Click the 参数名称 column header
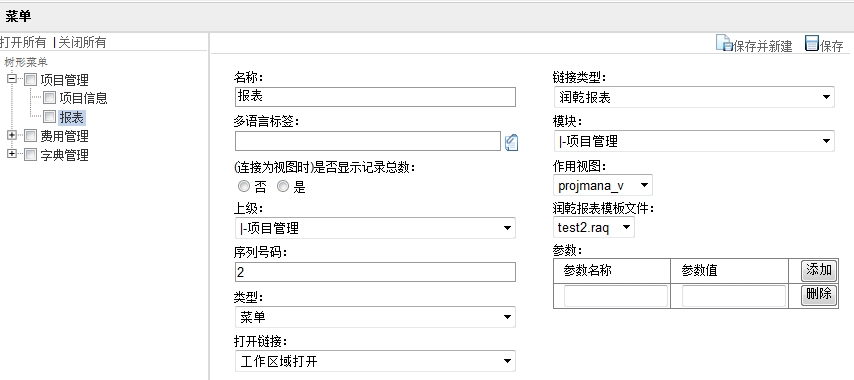Image resolution: width=854 pixels, height=380 pixels. tap(588, 271)
